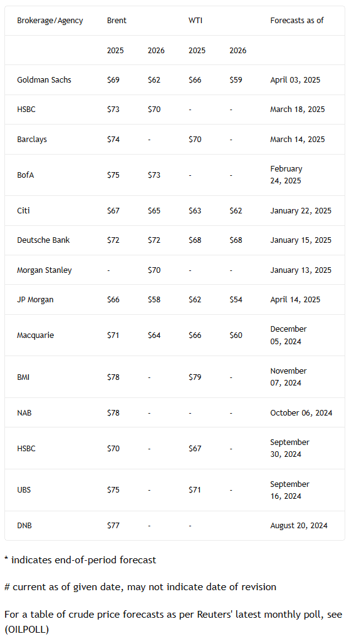The image size is (349, 644).
Task: Click NAB's October 06, 2024 date
Action: coord(301,413)
